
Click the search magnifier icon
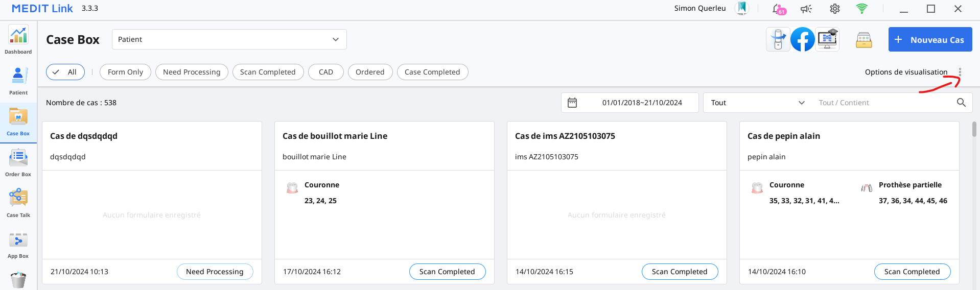click(961, 103)
